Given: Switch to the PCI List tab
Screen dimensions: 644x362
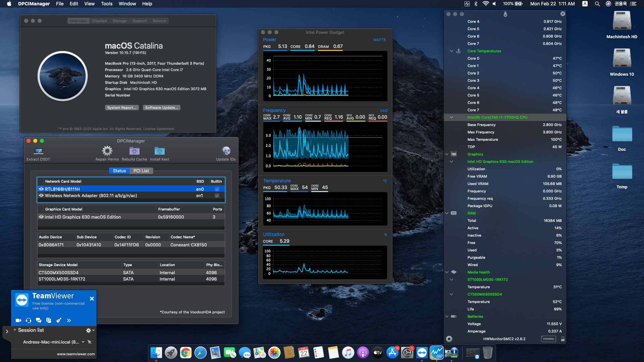Looking at the screenshot, I should pyautogui.click(x=141, y=171).
